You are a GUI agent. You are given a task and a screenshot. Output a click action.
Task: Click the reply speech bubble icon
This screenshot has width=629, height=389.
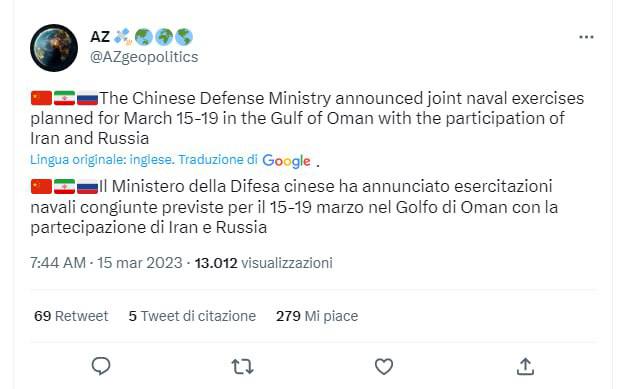point(101,366)
